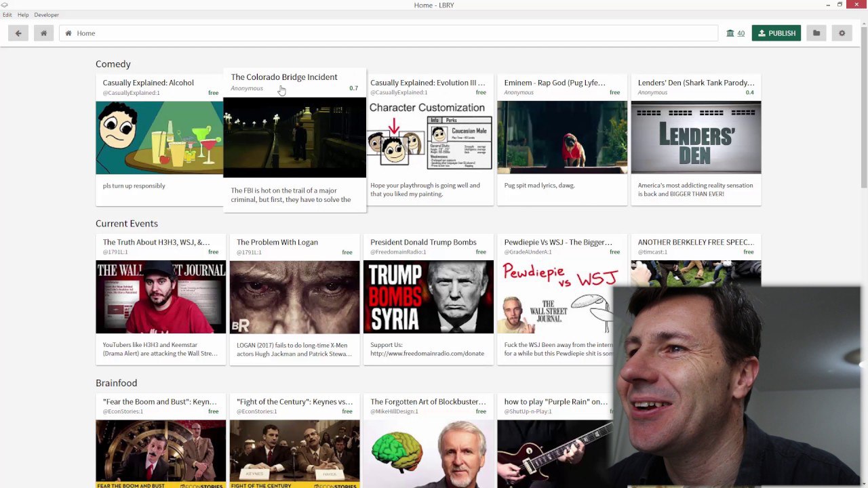Open Trump Bombs Syria thumbnail

pyautogui.click(x=429, y=297)
